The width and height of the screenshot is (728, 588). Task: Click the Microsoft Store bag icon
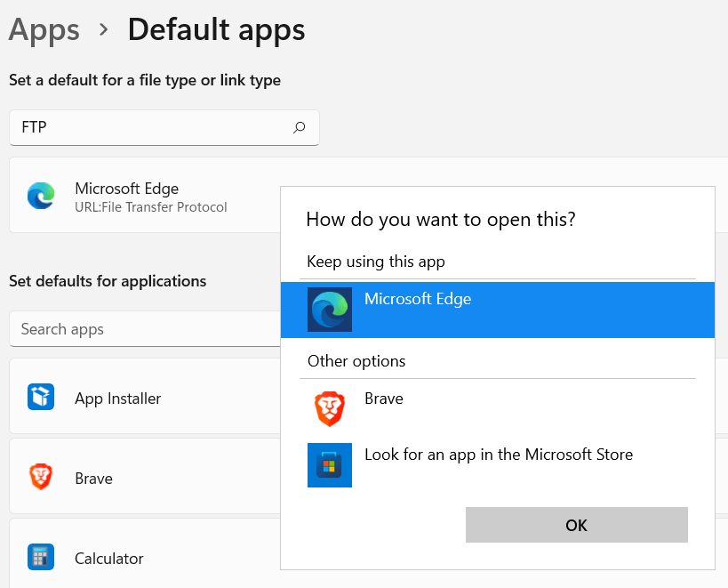click(330, 465)
